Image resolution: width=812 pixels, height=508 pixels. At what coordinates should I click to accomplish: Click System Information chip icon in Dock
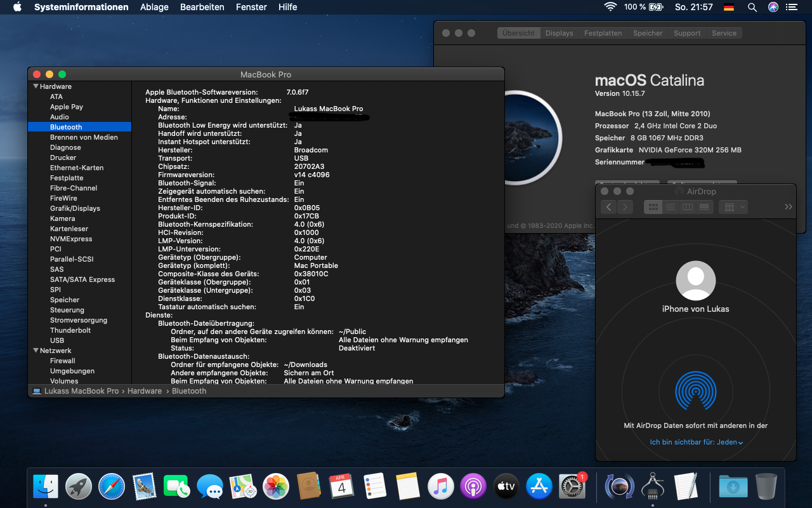click(x=653, y=486)
